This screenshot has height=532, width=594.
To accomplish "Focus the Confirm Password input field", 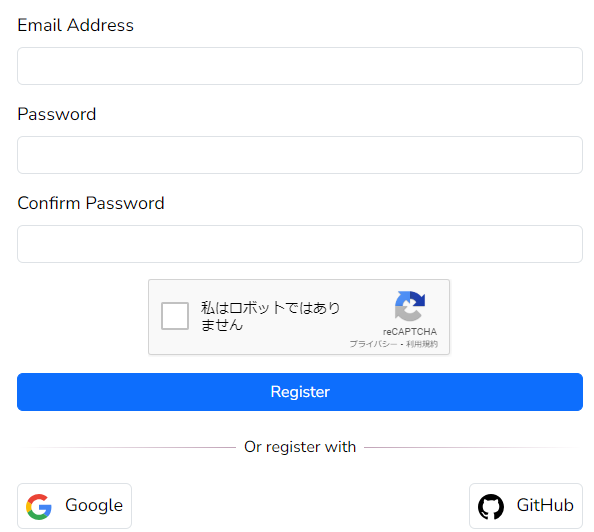I will [300, 244].
